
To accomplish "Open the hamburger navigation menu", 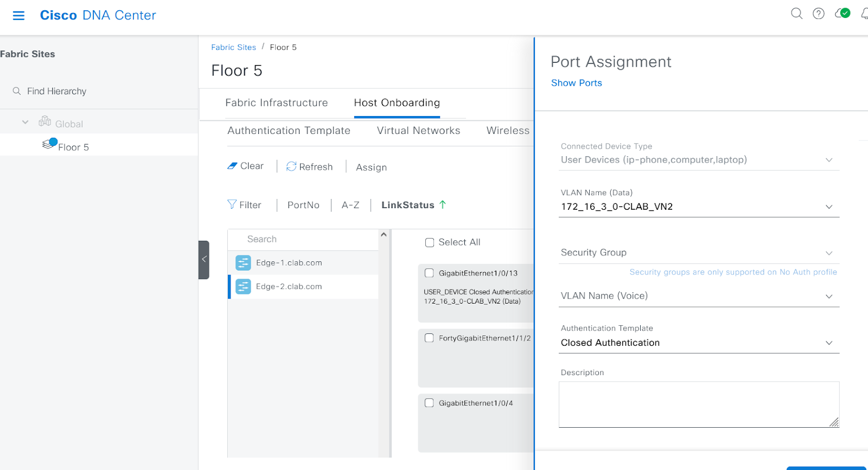I will [19, 16].
